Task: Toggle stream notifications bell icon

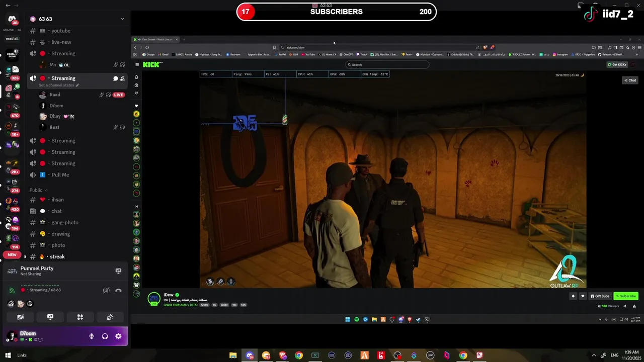Action: (x=573, y=296)
